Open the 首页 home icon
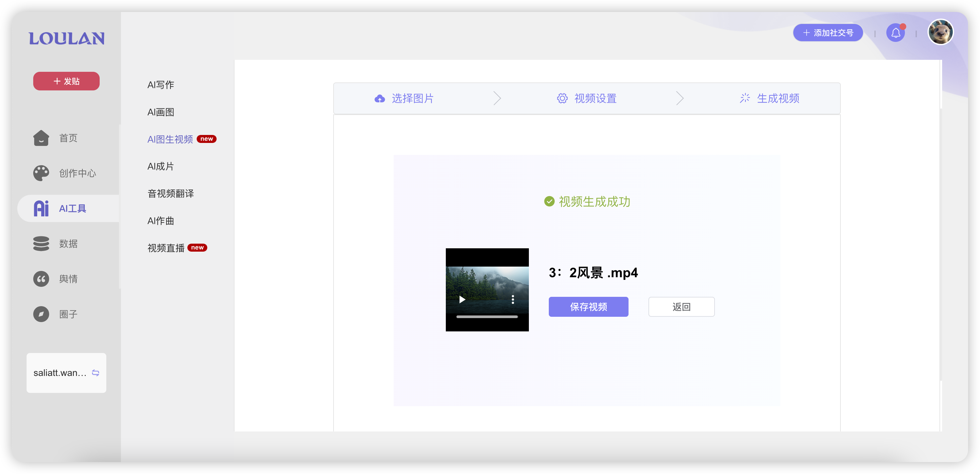 coord(41,138)
